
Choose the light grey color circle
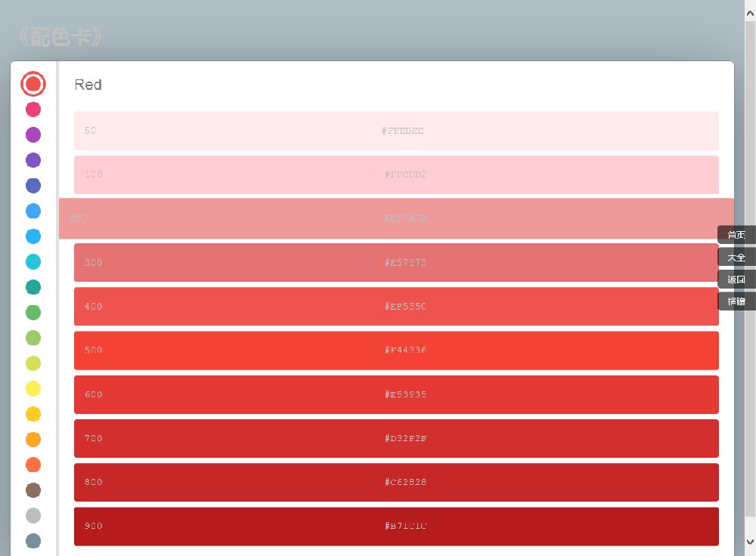click(x=33, y=516)
